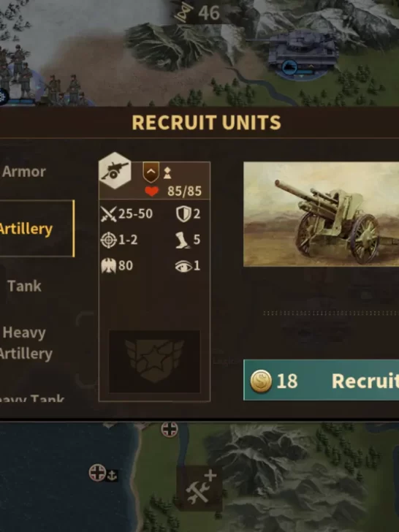Viewport: 399px width, 532px height.
Task: Select the Tank unit tab
Action: 24,286
